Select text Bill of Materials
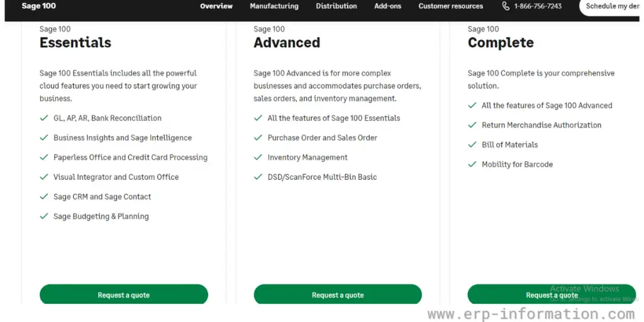644x322 pixels. (509, 145)
